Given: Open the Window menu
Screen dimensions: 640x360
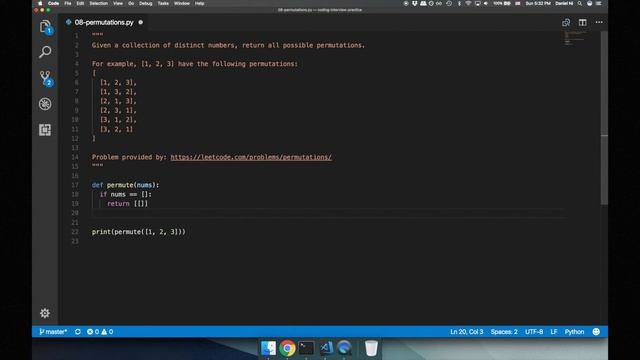Looking at the screenshot, I should pos(182,3).
